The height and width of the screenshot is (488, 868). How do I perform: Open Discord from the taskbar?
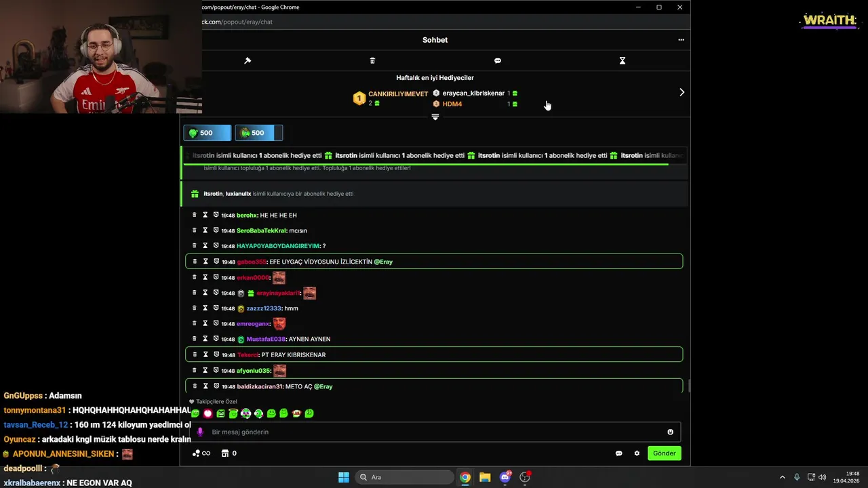505,477
